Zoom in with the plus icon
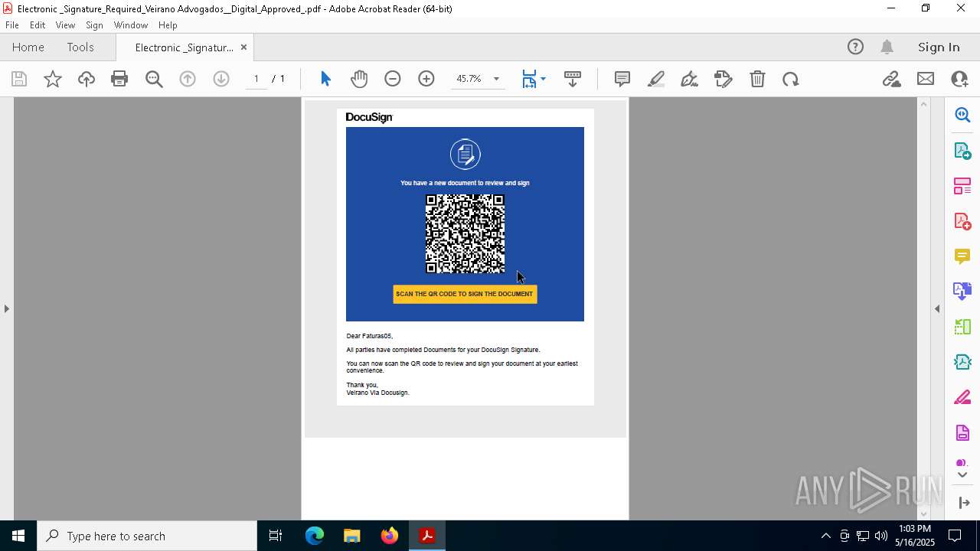The image size is (980, 551). tap(426, 79)
